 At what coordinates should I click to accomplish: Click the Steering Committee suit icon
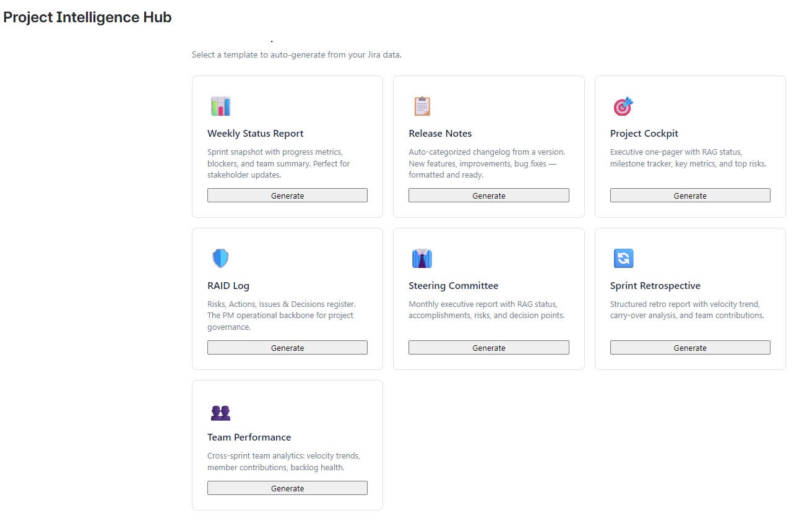pos(421,258)
